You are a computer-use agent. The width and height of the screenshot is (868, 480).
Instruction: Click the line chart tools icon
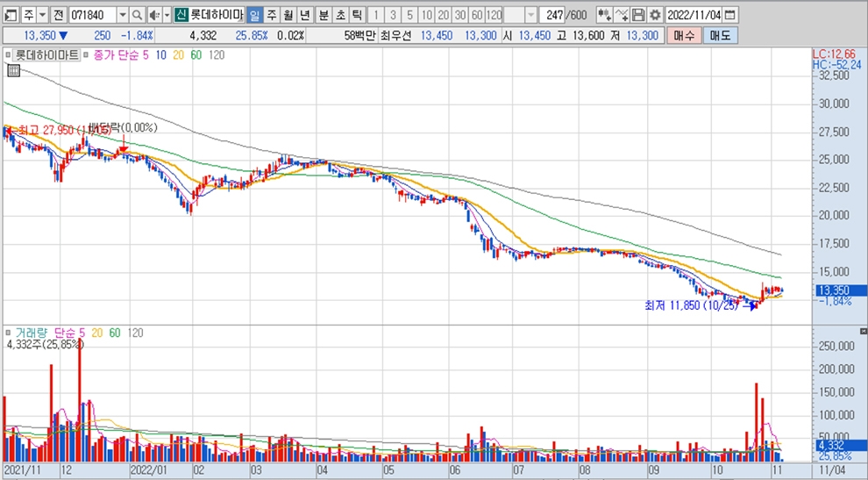(622, 15)
